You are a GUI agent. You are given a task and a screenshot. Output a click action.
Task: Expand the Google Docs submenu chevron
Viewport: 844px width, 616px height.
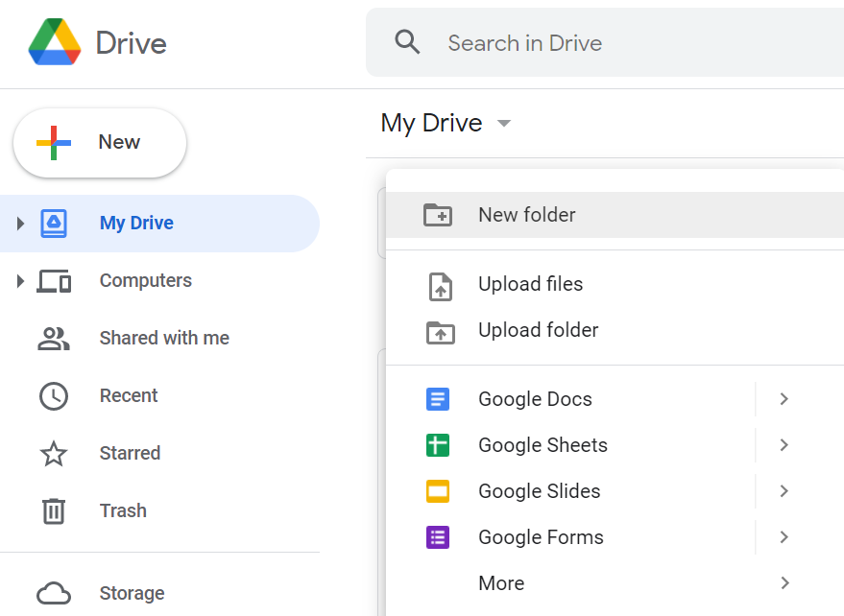[x=784, y=399]
